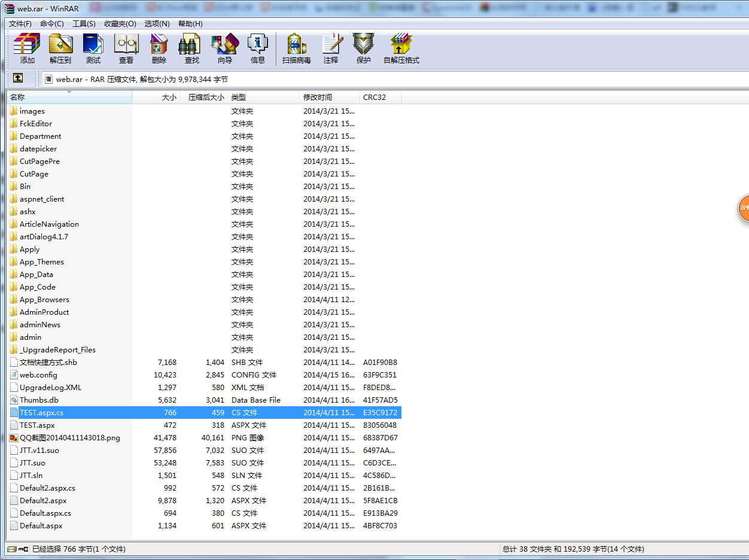
Task: Open the 选项(N) menu
Action: tap(157, 23)
